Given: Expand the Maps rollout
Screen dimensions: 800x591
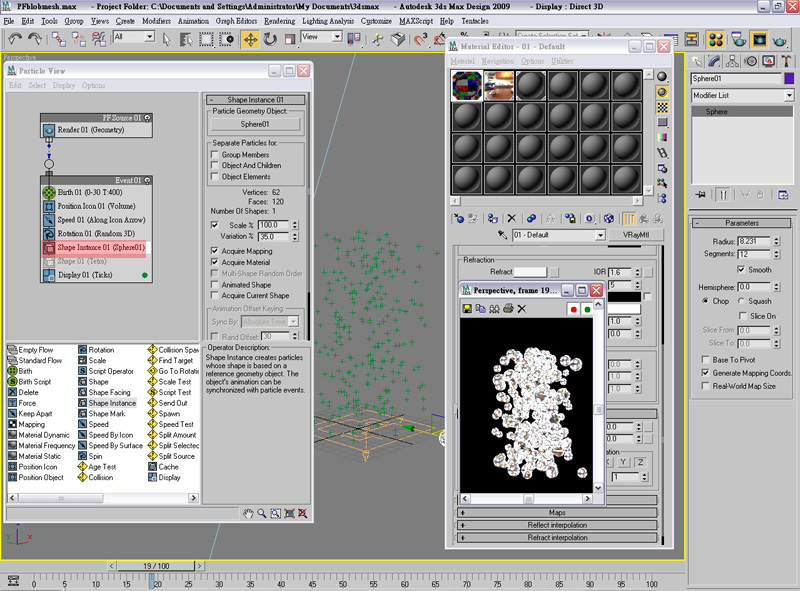Looking at the screenshot, I should [557, 512].
